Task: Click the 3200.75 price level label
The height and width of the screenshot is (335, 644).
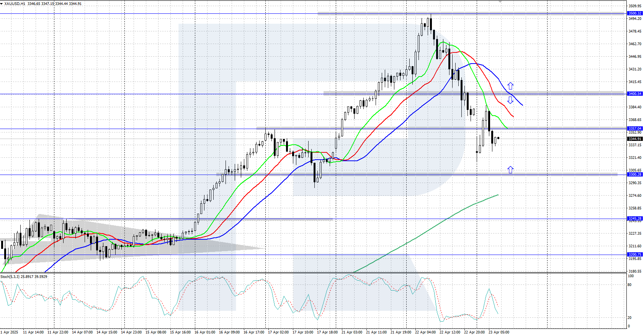Action: pyautogui.click(x=635, y=255)
